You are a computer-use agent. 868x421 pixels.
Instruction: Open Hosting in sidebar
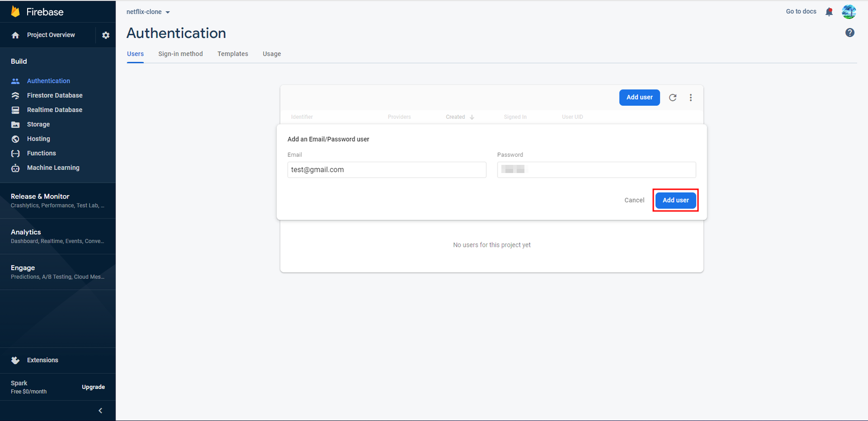(39, 139)
